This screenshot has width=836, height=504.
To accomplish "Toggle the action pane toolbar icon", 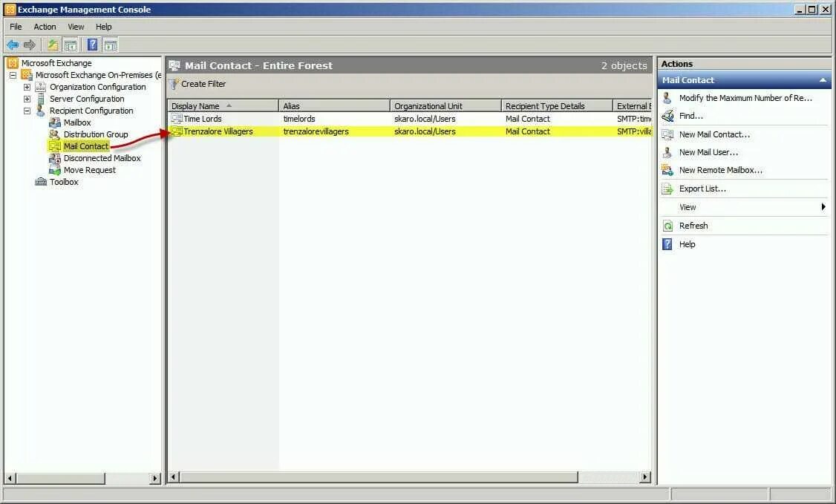I will click(x=111, y=45).
